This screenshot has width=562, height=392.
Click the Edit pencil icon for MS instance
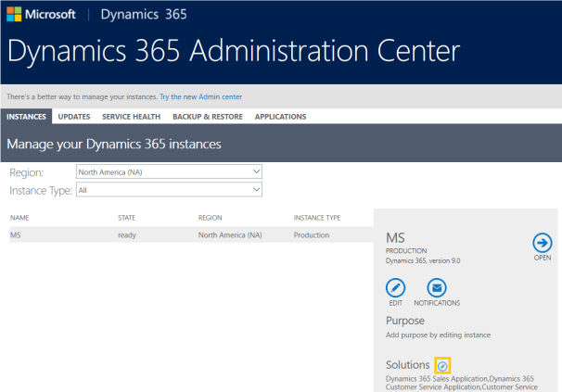396,287
